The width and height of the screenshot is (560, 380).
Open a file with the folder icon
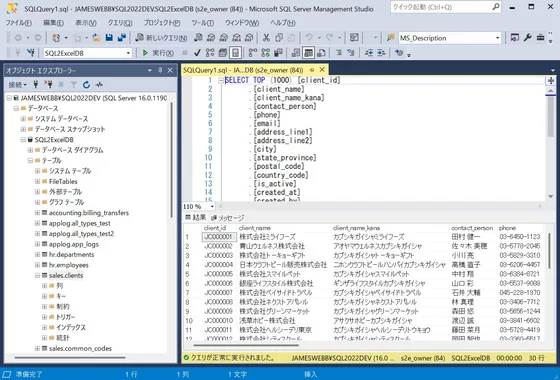(x=96, y=38)
